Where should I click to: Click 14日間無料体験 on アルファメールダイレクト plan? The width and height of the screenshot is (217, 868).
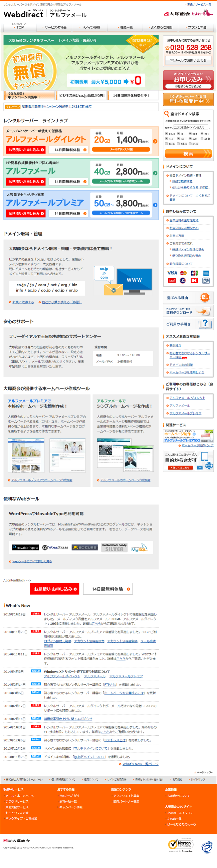click(x=68, y=150)
